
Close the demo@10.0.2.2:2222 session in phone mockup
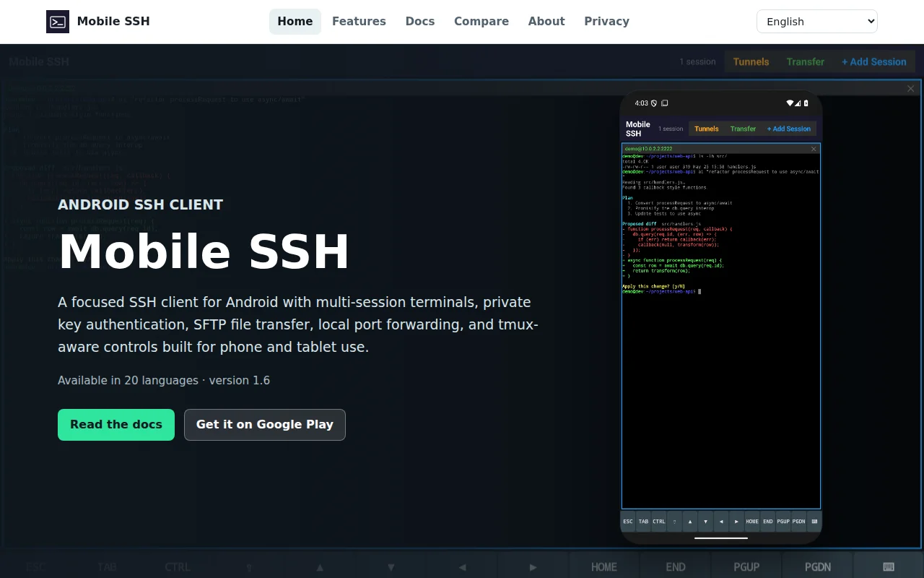814,149
